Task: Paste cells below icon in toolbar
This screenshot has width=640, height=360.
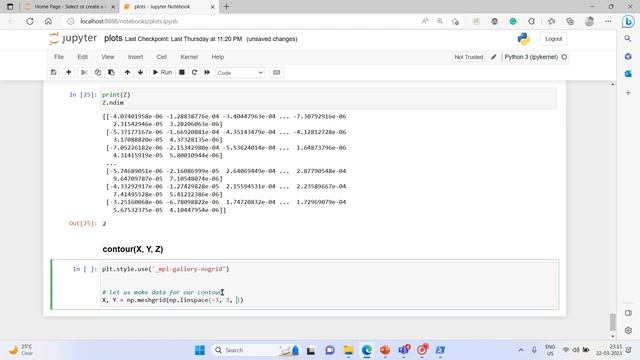Action: [x=111, y=72]
